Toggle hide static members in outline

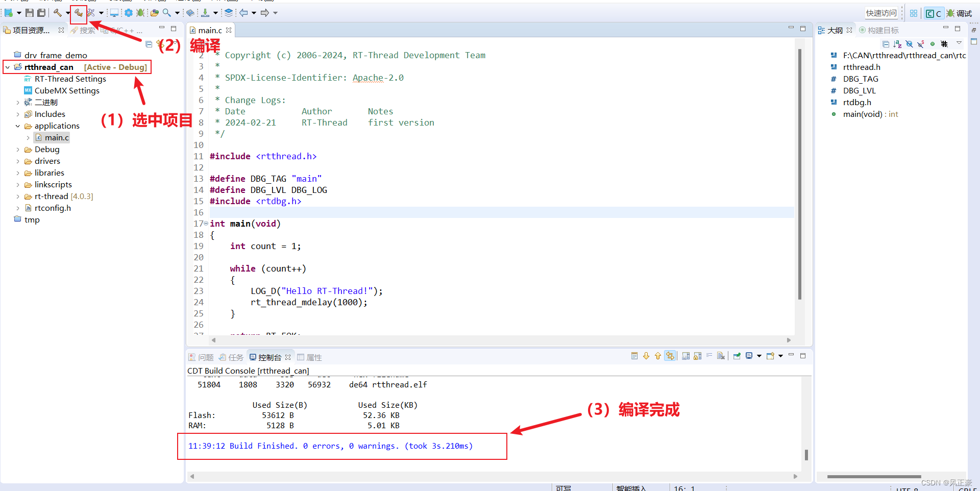coord(921,44)
